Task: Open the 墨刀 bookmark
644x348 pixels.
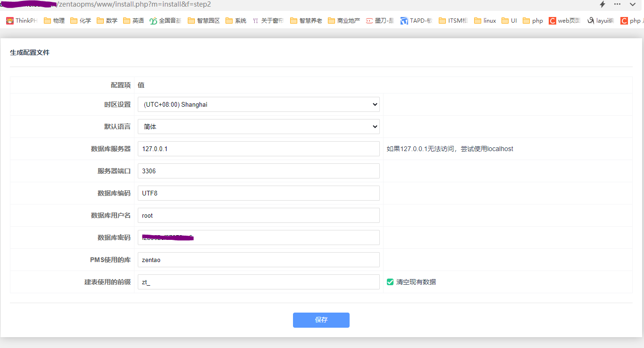Action: click(380, 21)
